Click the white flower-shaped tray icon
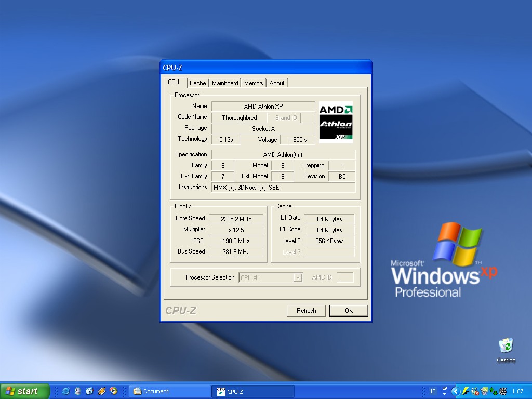The height and width of the screenshot is (399, 532). tap(502, 391)
